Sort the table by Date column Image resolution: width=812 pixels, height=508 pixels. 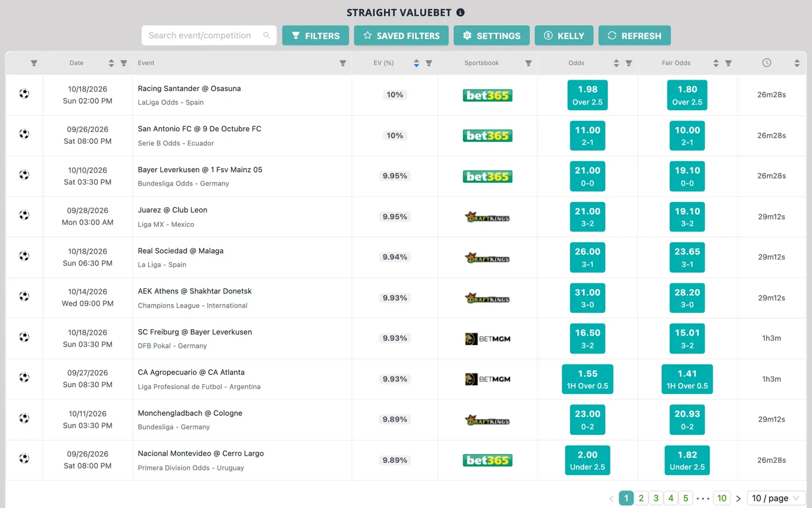point(111,63)
